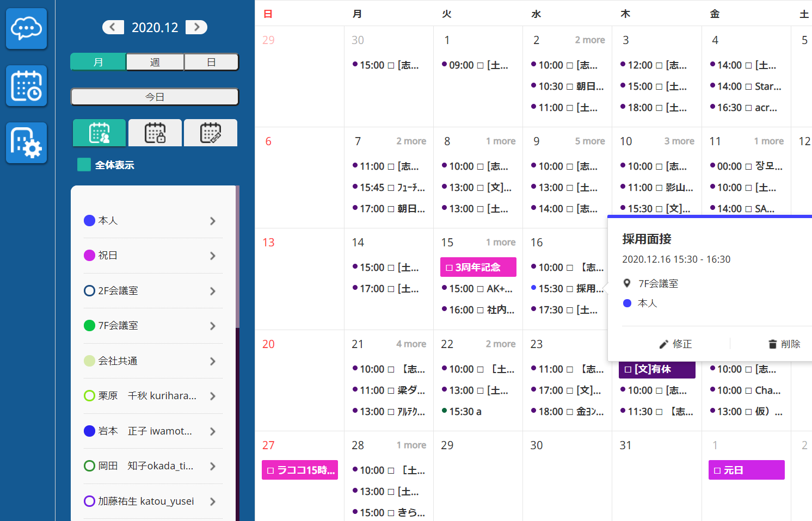
Task: Click the 5 more link on December 9
Action: [x=590, y=141]
